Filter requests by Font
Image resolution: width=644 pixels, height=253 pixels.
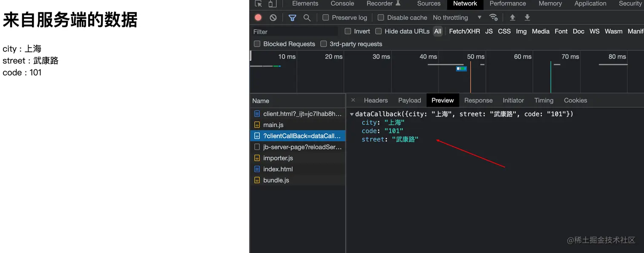coord(561,31)
